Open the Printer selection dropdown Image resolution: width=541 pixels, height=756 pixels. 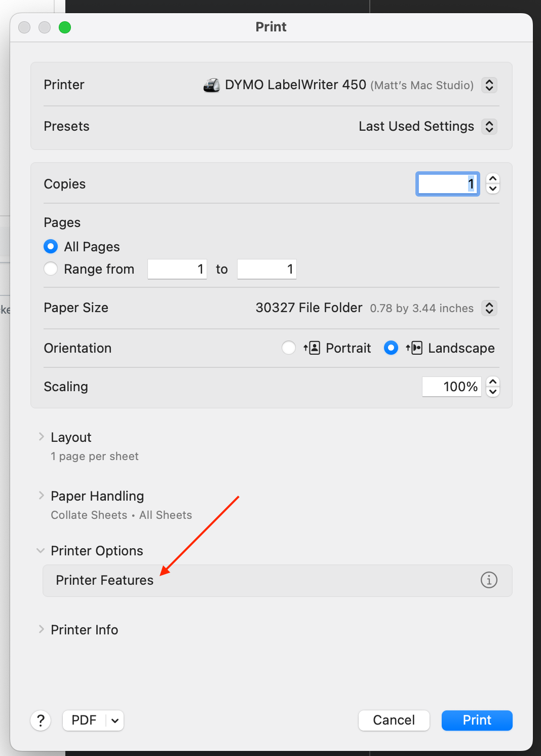coord(489,85)
